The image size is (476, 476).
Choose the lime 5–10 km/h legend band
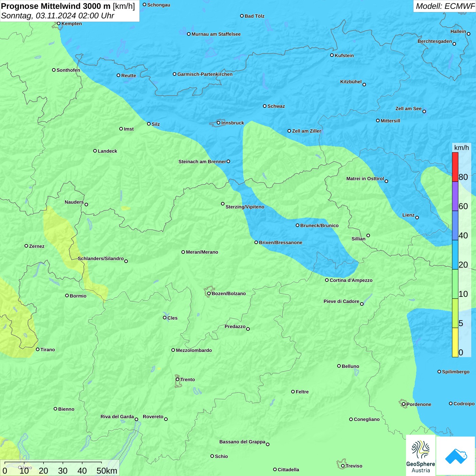coord(455,313)
